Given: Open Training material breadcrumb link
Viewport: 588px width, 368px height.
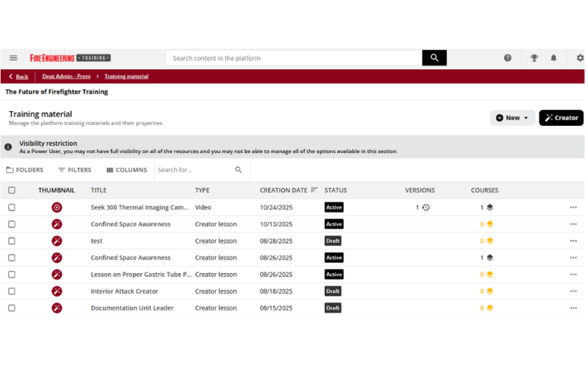Looking at the screenshot, I should (x=126, y=77).
